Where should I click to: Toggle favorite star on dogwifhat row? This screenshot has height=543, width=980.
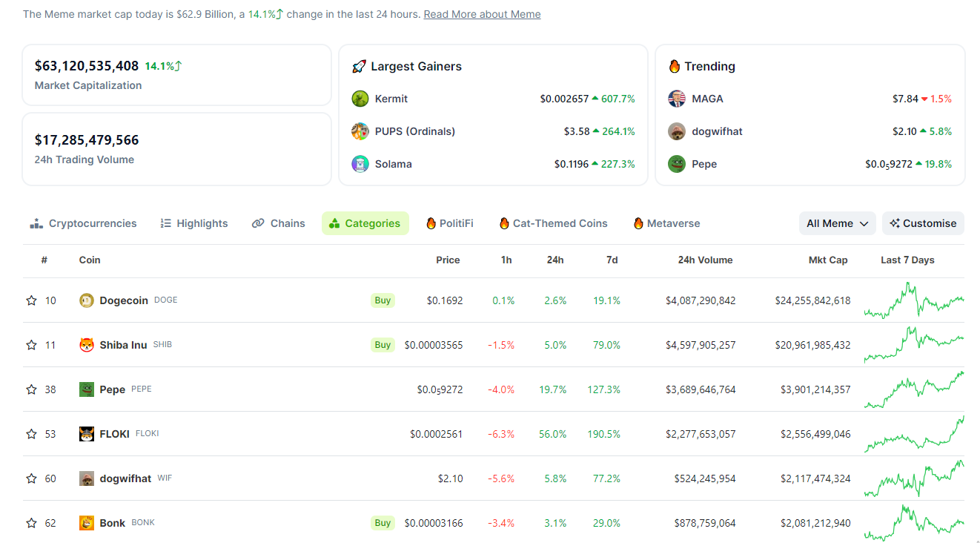pyautogui.click(x=31, y=478)
